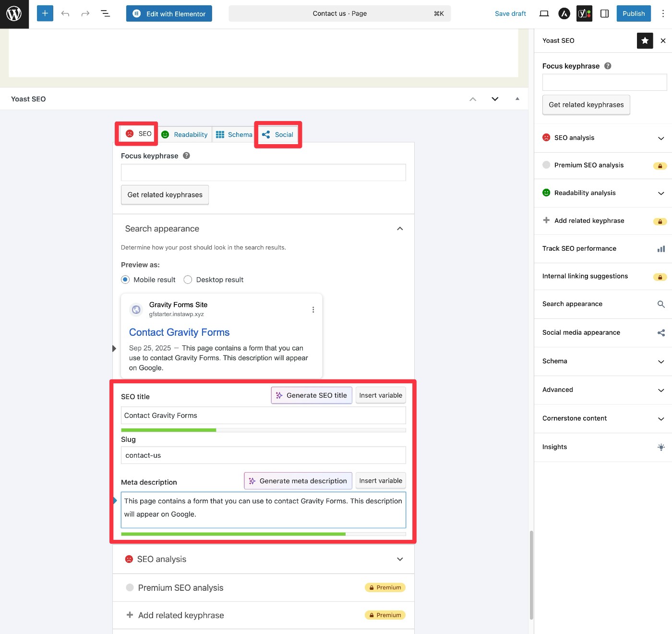Viewport: 672px width, 634px height.
Task: Collapse the Search appearance section
Action: 399,229
